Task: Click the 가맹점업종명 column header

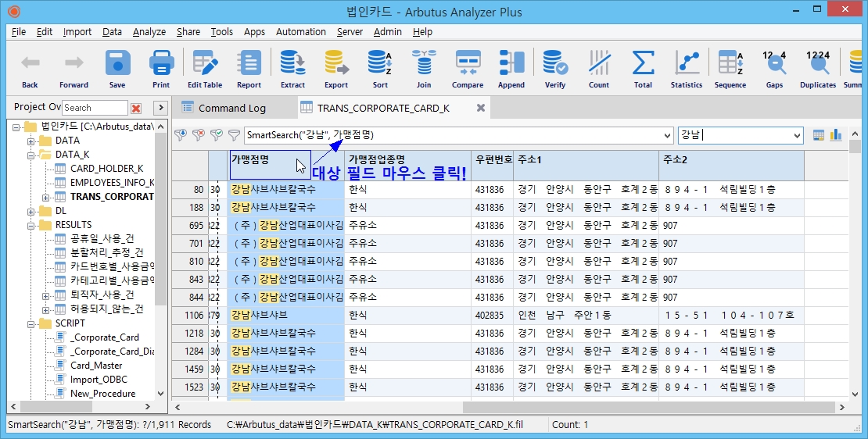Action: click(407, 166)
